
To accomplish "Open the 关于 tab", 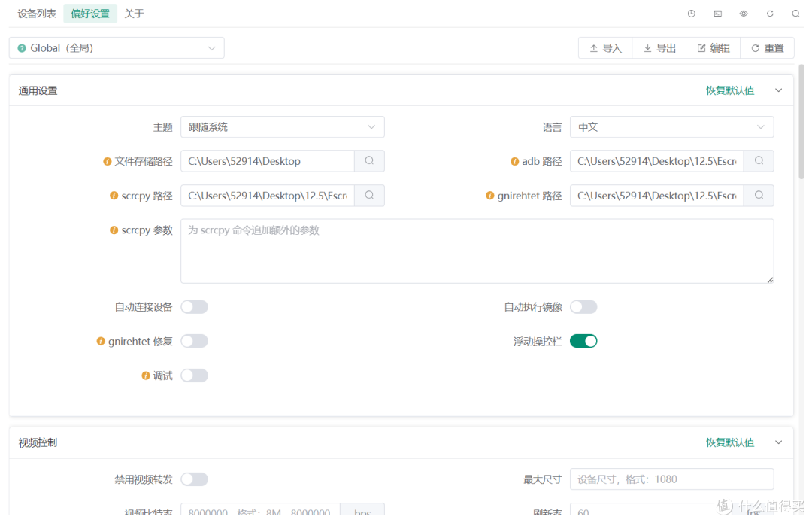I will click(134, 14).
